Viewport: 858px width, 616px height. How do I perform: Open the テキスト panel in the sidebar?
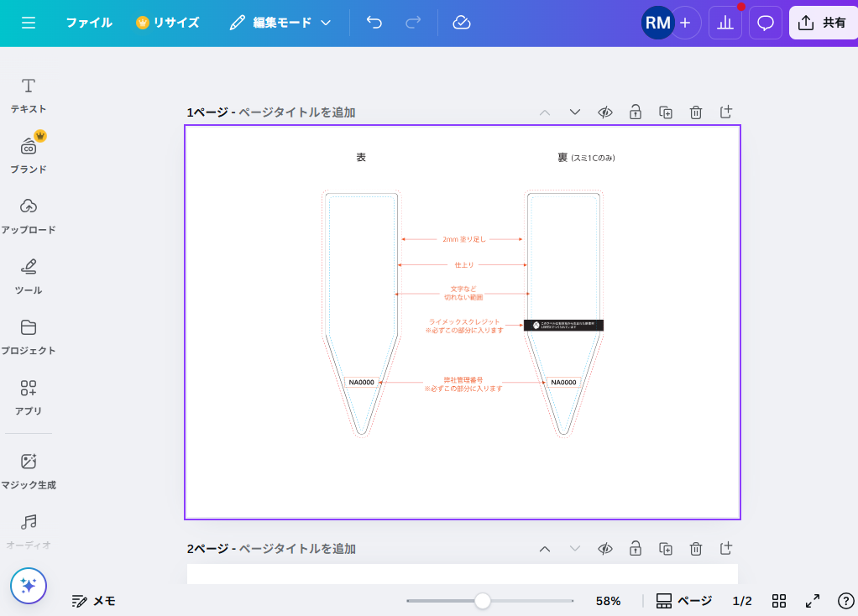tap(29, 95)
